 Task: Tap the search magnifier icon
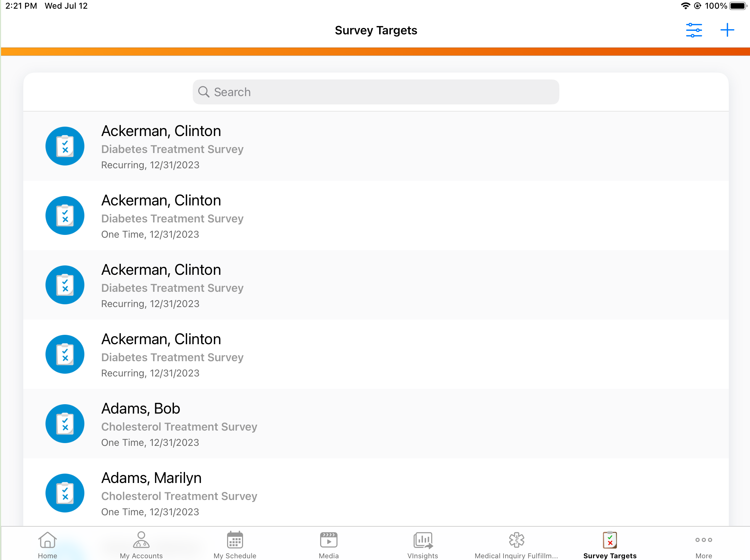tap(203, 92)
